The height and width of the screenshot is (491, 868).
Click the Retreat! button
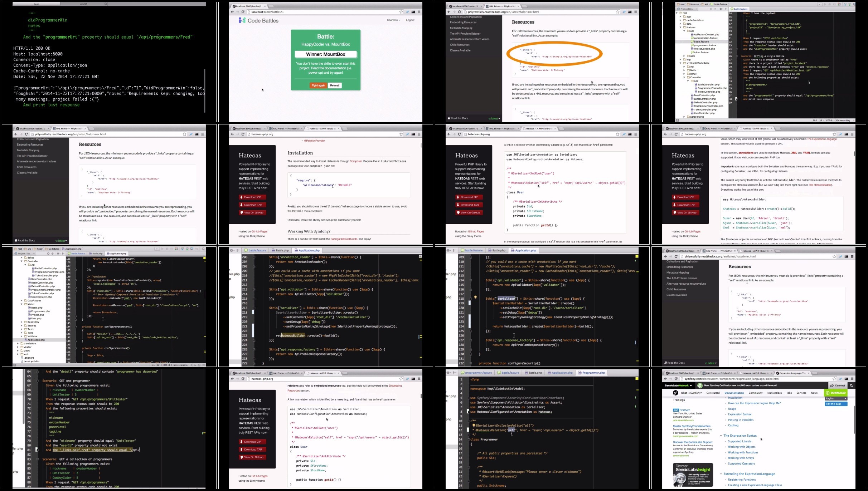[x=335, y=85]
